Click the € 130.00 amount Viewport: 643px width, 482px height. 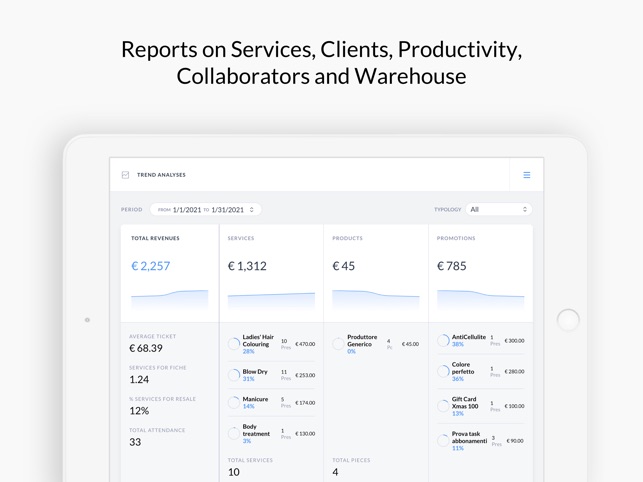coord(305,434)
